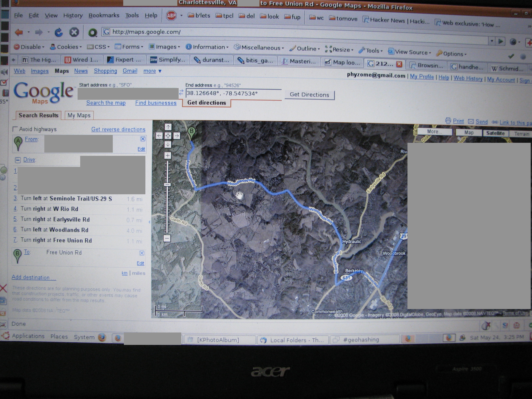Switch distance units to miles
The image size is (532, 399).
coord(139,273)
